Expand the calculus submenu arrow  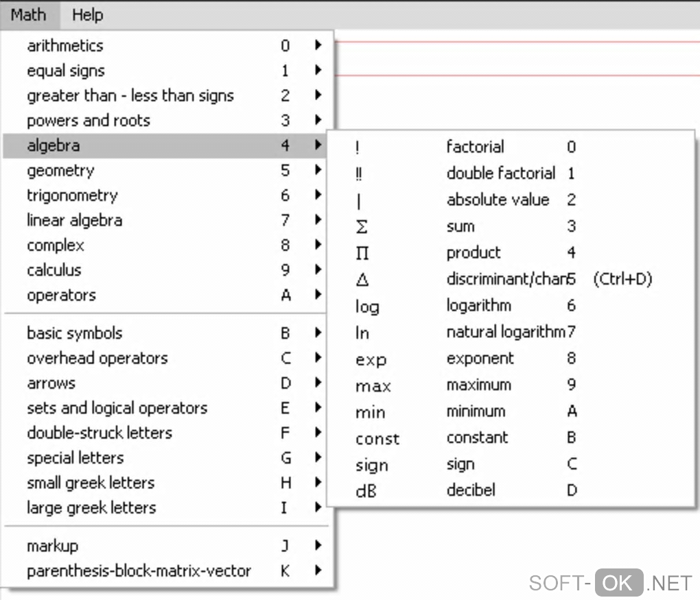click(x=318, y=270)
